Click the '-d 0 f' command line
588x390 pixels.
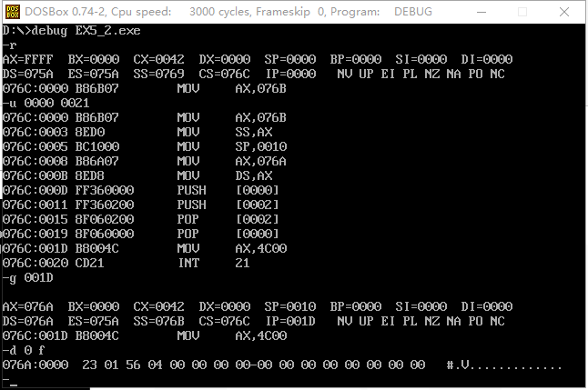(24, 350)
